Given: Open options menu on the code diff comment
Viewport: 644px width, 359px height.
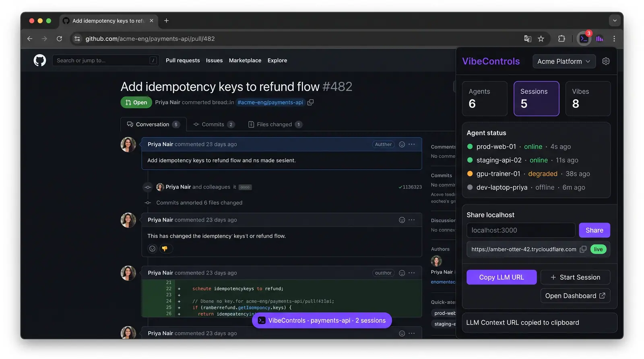Looking at the screenshot, I should pyautogui.click(x=411, y=273).
